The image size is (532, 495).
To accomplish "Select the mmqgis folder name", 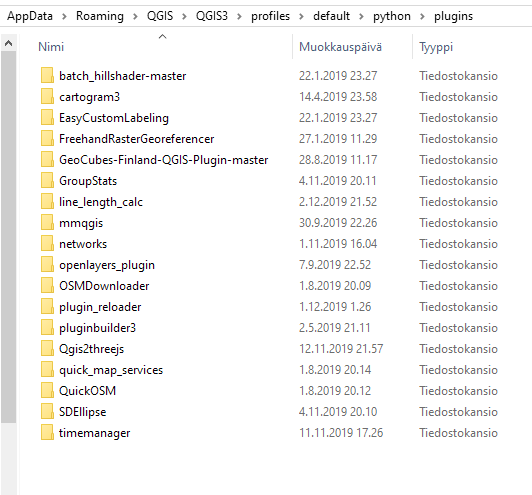I will point(81,223).
